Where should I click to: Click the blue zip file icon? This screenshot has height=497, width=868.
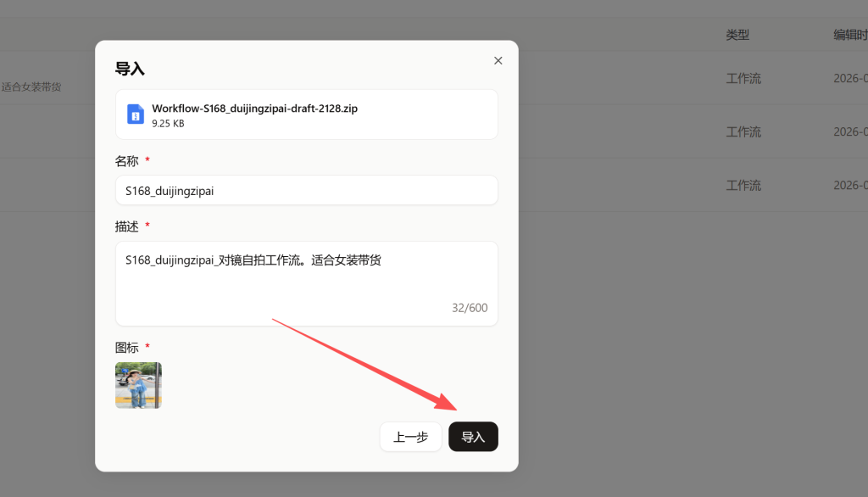136,114
